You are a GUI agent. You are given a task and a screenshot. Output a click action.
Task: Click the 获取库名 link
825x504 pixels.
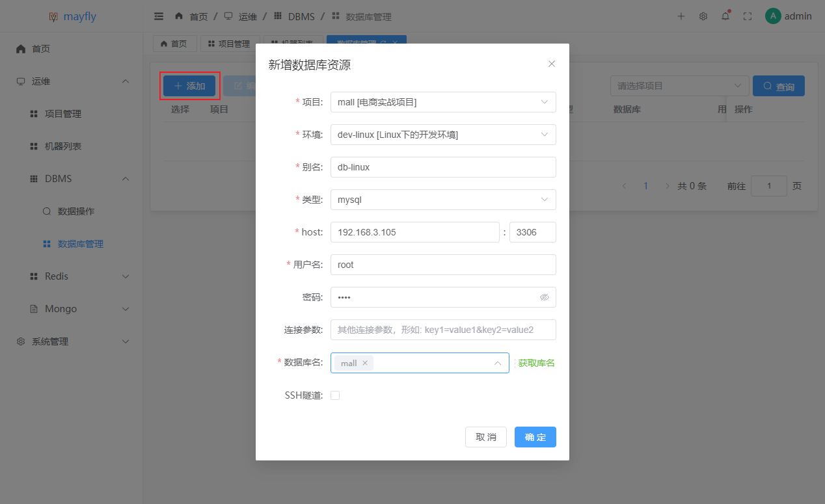(x=537, y=363)
